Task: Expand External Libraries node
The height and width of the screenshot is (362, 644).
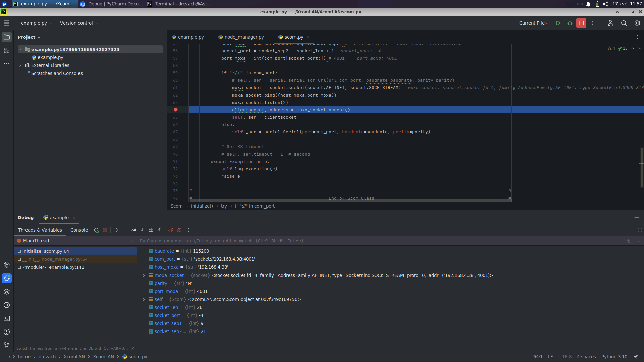Action: [20, 65]
